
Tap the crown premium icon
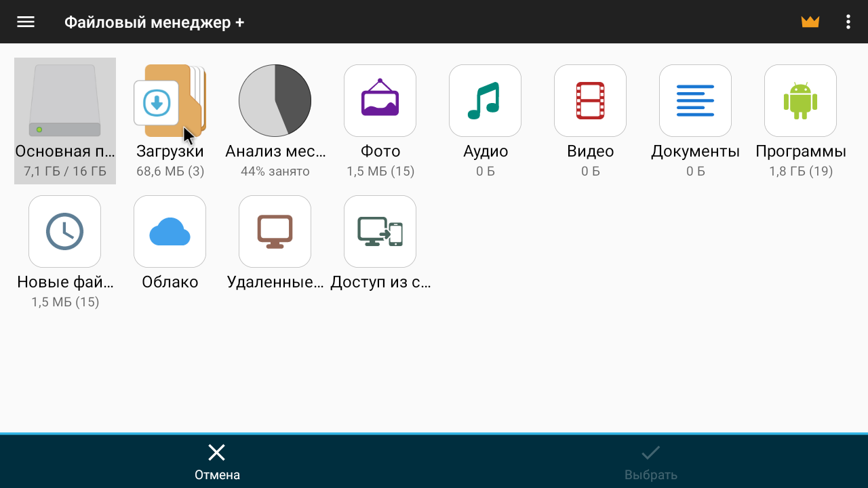pos(810,21)
